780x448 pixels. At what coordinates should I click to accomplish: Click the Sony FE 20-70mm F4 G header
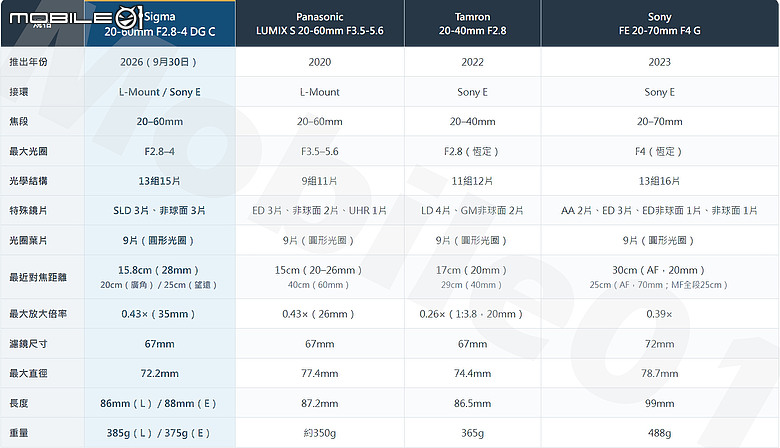click(x=660, y=24)
